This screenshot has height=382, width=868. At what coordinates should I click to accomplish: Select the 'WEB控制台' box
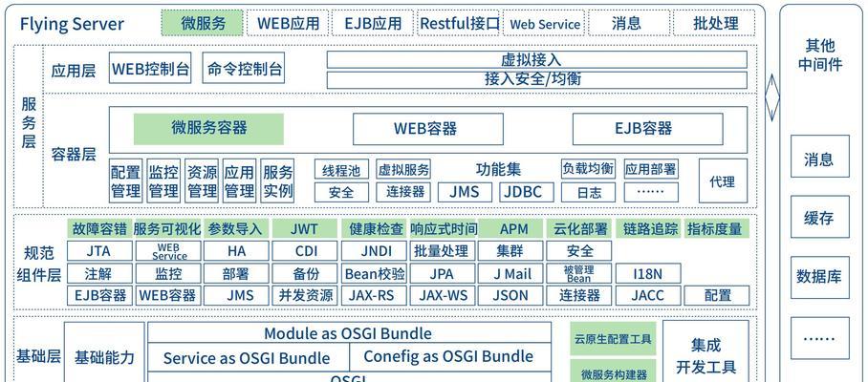click(150, 68)
